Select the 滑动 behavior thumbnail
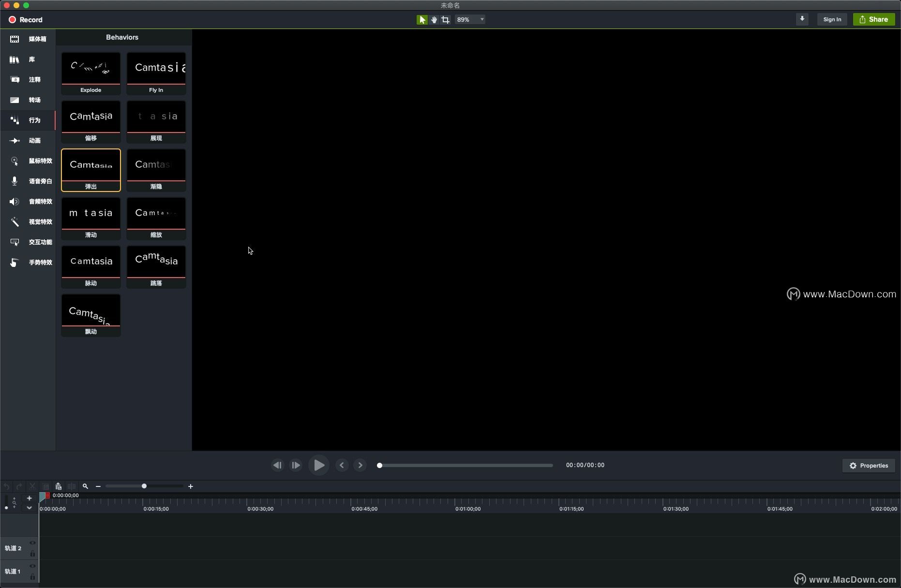This screenshot has height=588, width=901. click(91, 219)
